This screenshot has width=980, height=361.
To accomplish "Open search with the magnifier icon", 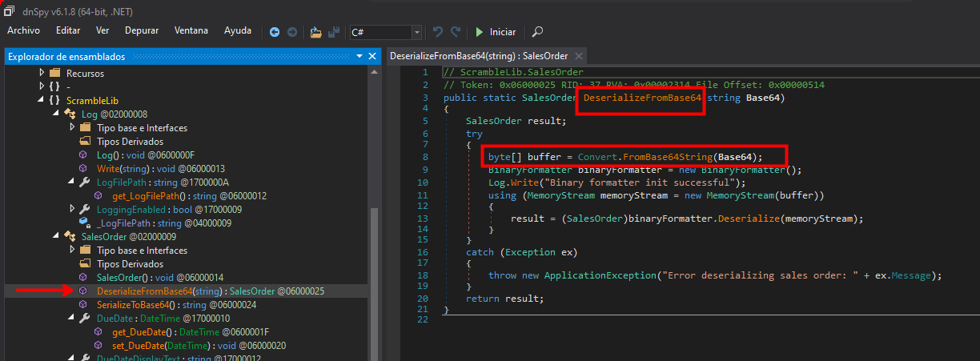I will 537,32.
